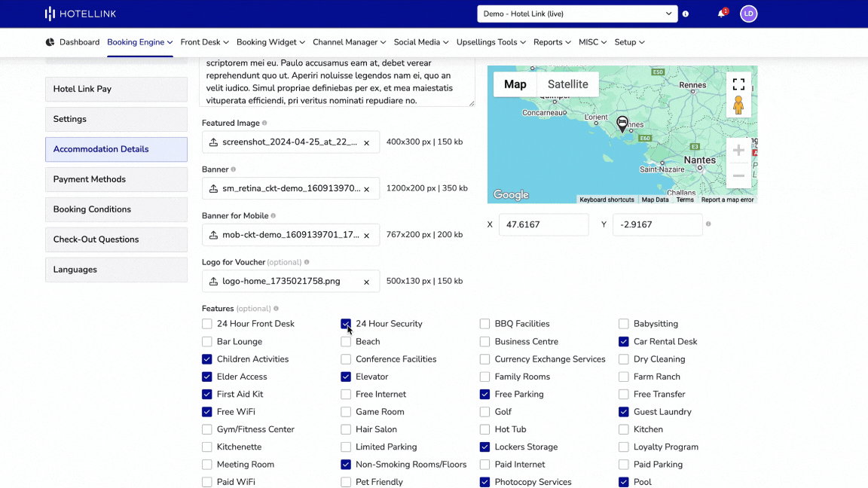Go to Dashboard page
This screenshot has width=868, height=488.
[80, 42]
